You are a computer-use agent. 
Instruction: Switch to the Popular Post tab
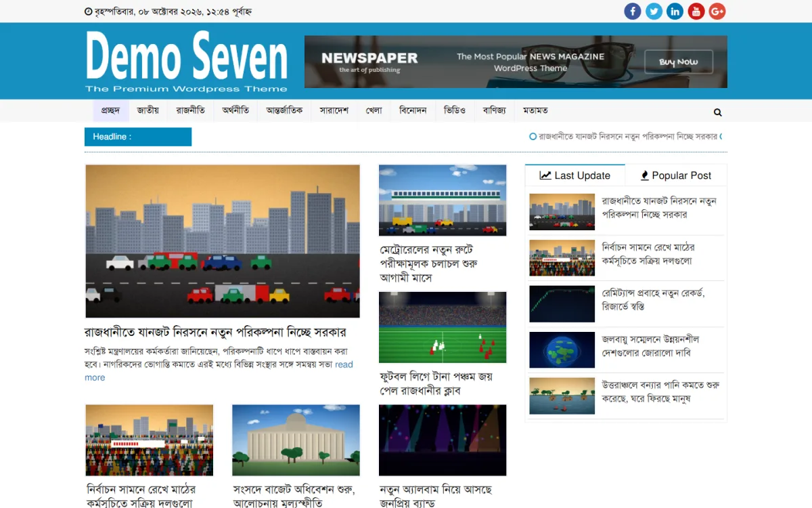pyautogui.click(x=675, y=175)
